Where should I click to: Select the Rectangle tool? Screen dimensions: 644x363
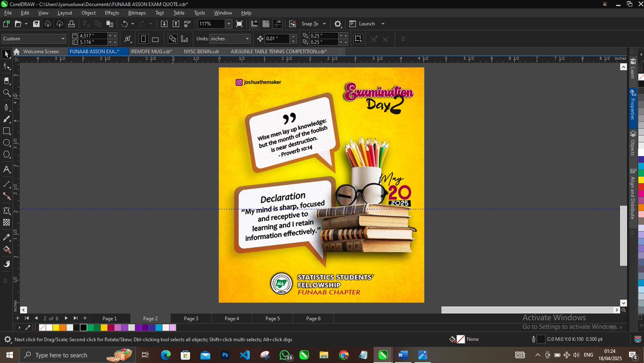6,131
